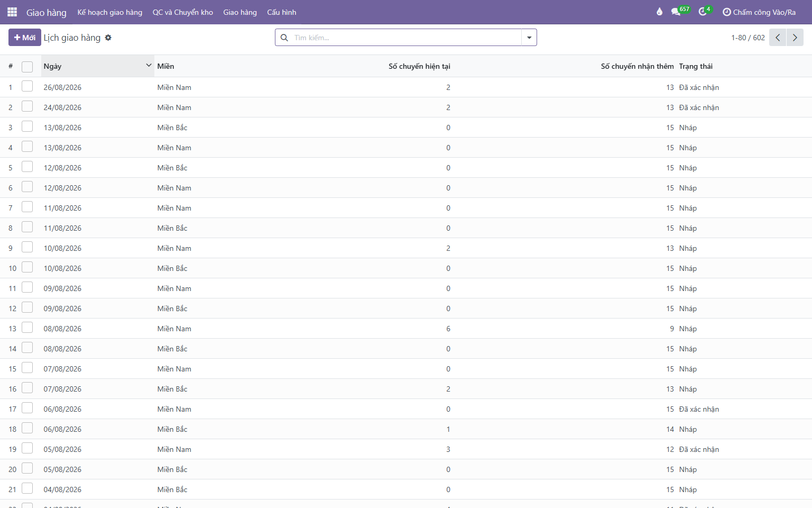Click Miền Bắc cell in row 18
The height and width of the screenshot is (508, 812).
click(x=172, y=429)
